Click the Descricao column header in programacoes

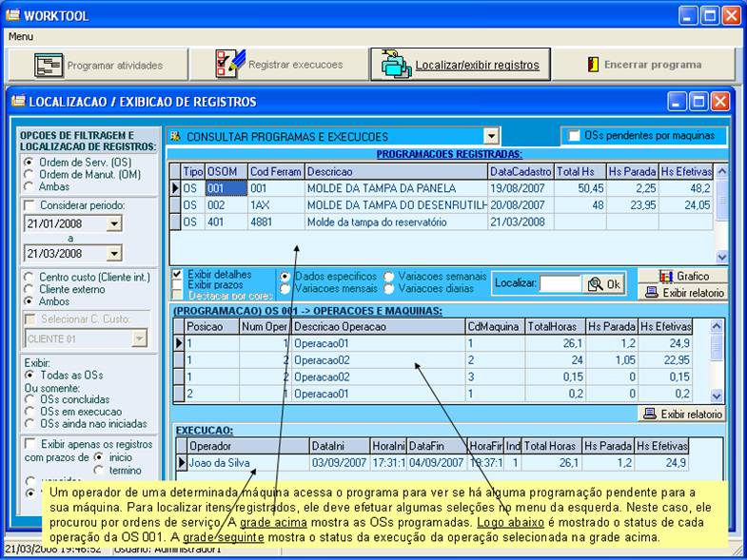[397, 171]
